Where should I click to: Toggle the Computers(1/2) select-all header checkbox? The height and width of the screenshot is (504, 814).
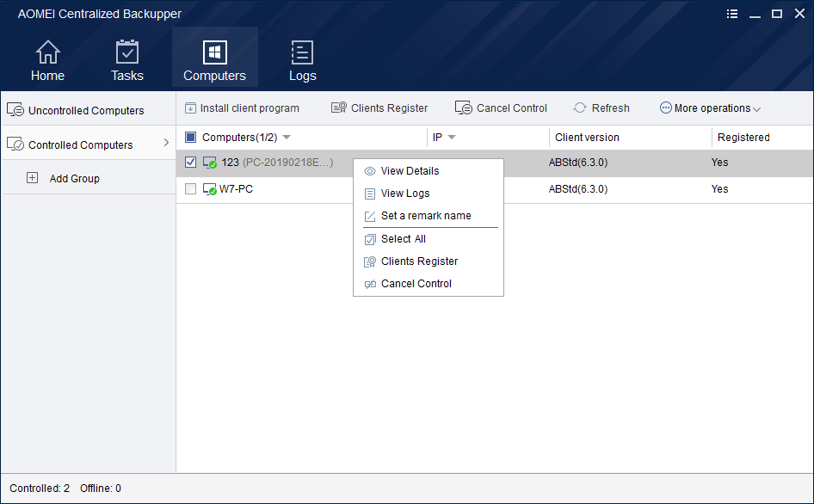tap(190, 137)
